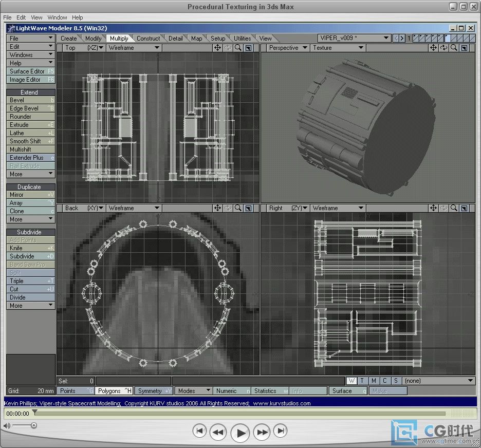Open the Detail tab
The height and width of the screenshot is (448, 481).
click(x=175, y=39)
